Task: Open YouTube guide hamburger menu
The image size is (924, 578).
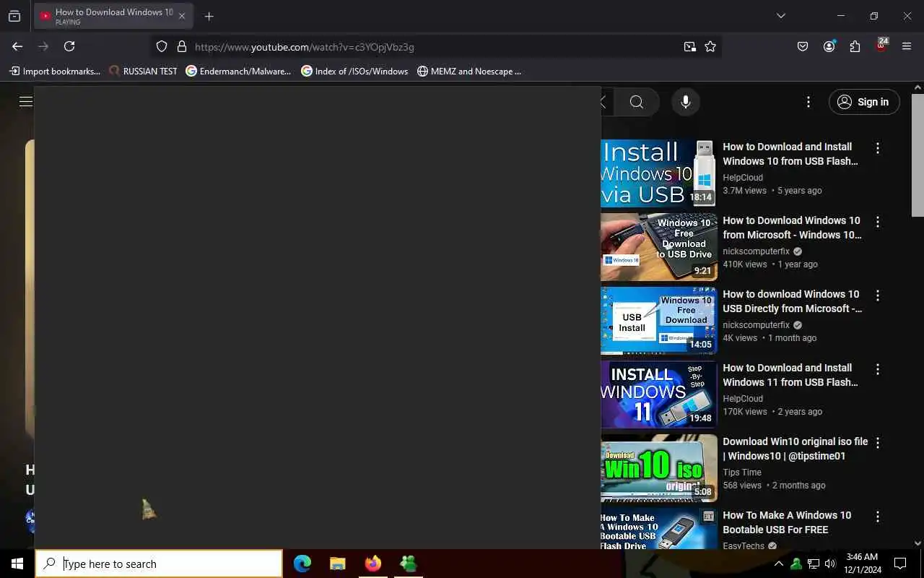Action: point(26,101)
